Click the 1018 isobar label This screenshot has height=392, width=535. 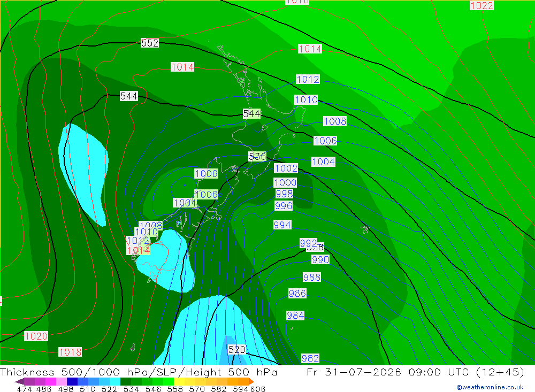point(70,352)
